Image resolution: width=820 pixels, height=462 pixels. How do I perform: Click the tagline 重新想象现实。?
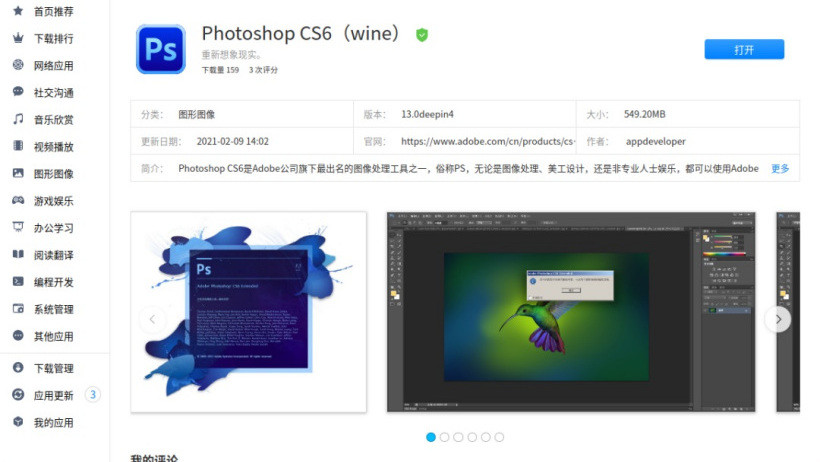click(x=232, y=54)
